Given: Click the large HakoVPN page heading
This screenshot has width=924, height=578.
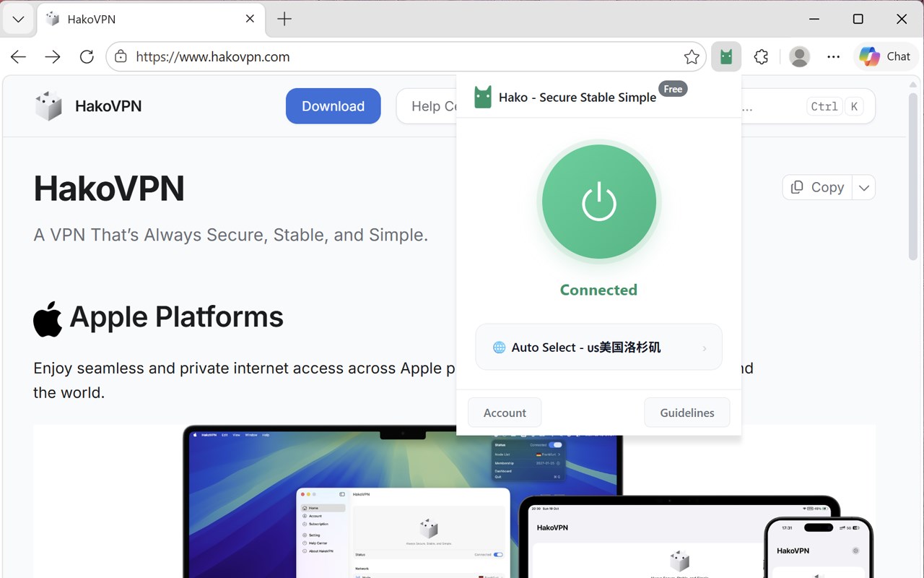Looking at the screenshot, I should [x=109, y=189].
